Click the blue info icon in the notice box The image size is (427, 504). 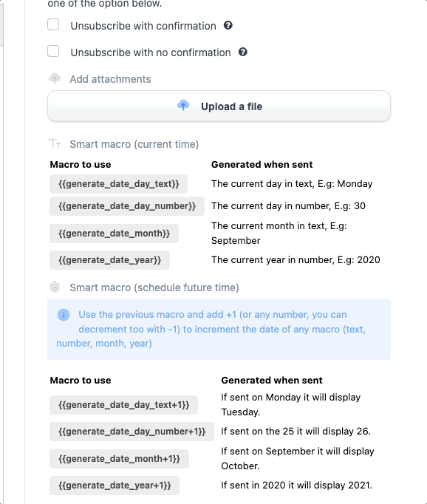click(x=64, y=315)
